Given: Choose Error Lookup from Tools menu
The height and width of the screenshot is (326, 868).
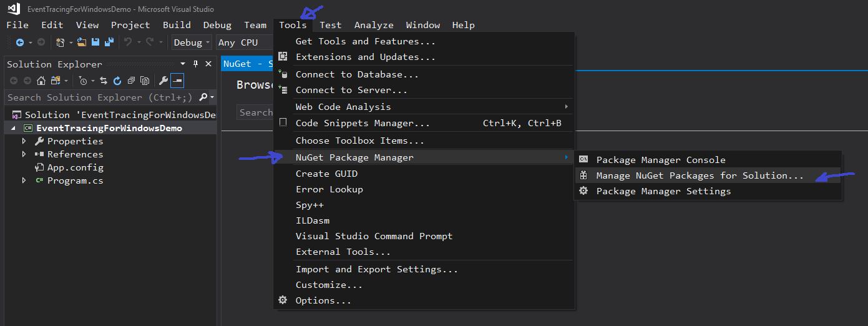Looking at the screenshot, I should click(424, 189).
